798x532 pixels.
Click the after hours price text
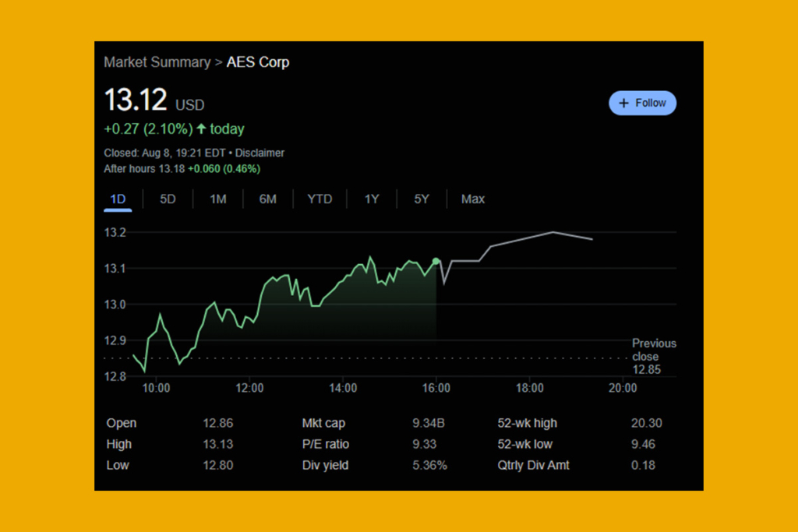point(182,168)
